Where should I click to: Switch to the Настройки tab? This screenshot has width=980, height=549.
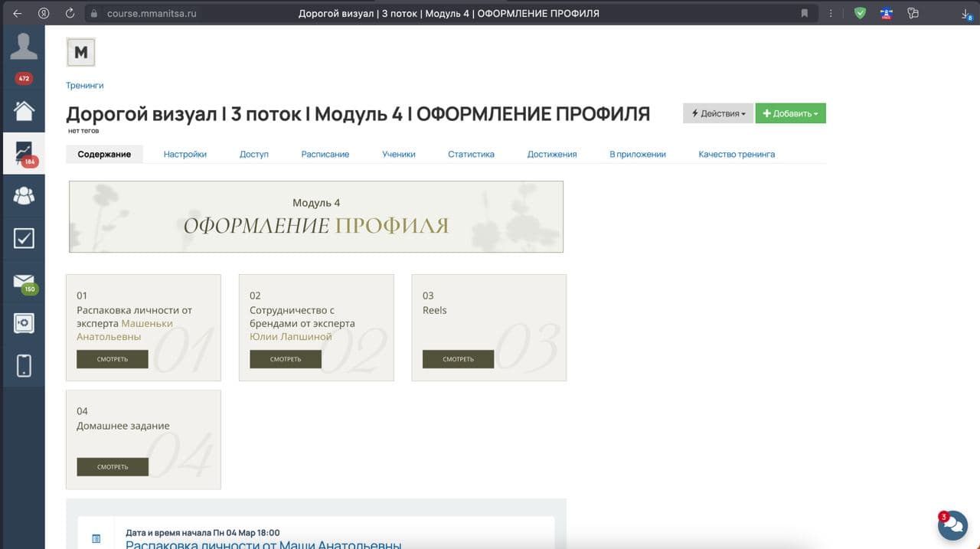185,154
